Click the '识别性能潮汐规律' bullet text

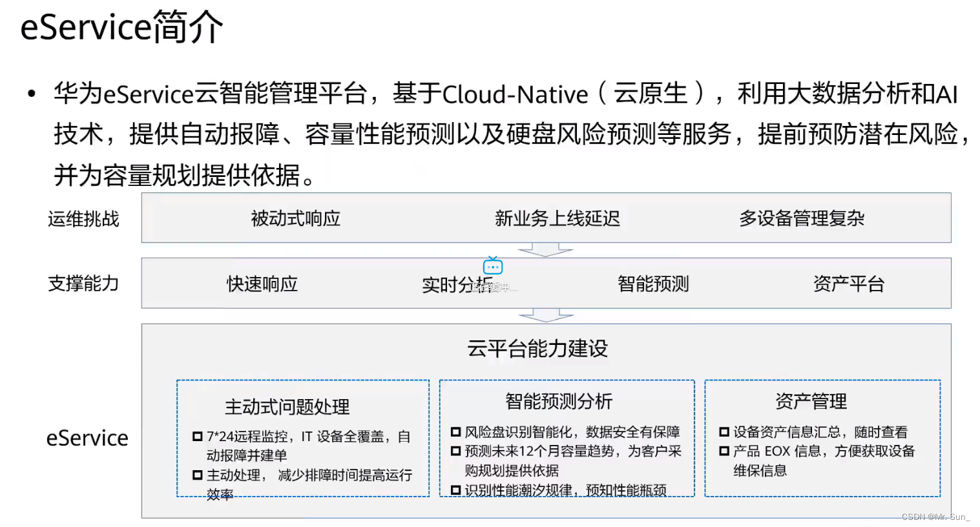click(x=519, y=490)
